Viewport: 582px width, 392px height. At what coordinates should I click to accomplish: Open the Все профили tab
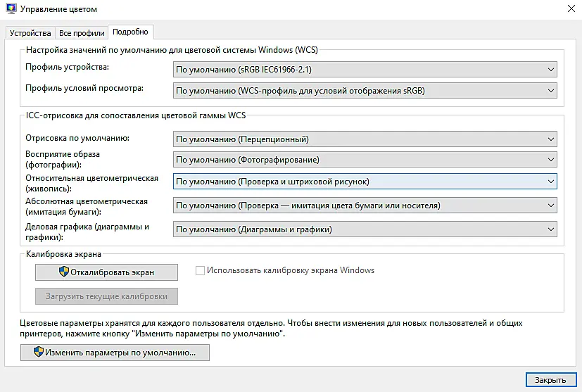pos(82,33)
